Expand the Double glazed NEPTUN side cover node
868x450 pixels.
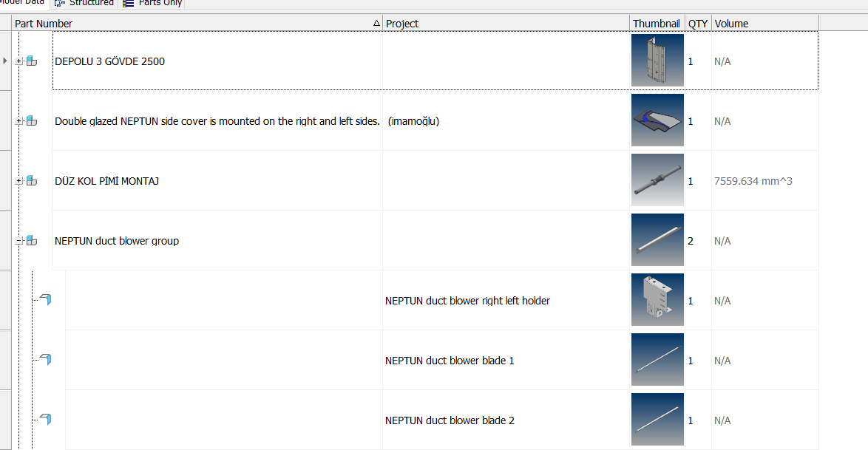click(19, 121)
